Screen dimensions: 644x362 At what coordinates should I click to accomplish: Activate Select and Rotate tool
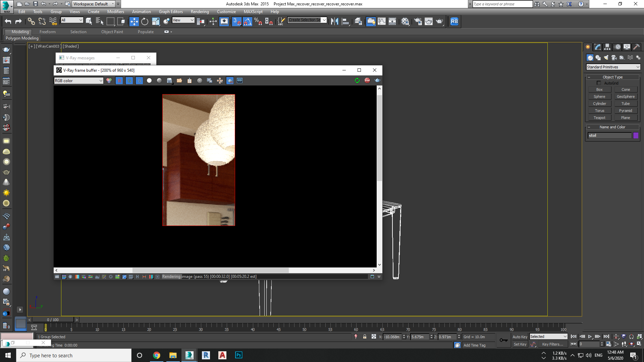[x=145, y=21]
